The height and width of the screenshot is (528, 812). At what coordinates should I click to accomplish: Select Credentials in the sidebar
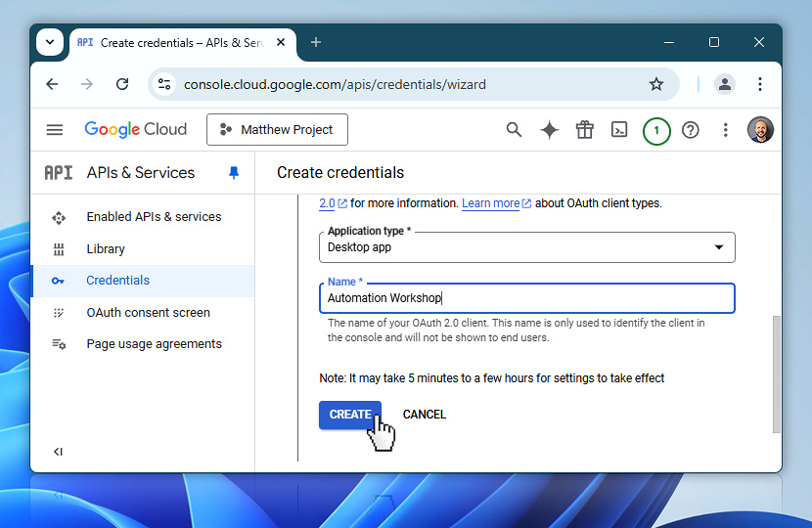click(143, 281)
